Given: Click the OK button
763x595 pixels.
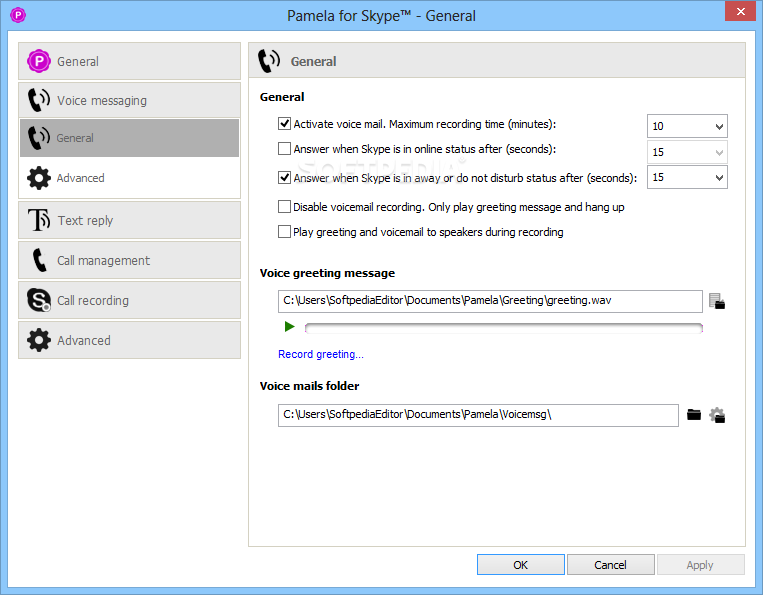Looking at the screenshot, I should tap(521, 565).
